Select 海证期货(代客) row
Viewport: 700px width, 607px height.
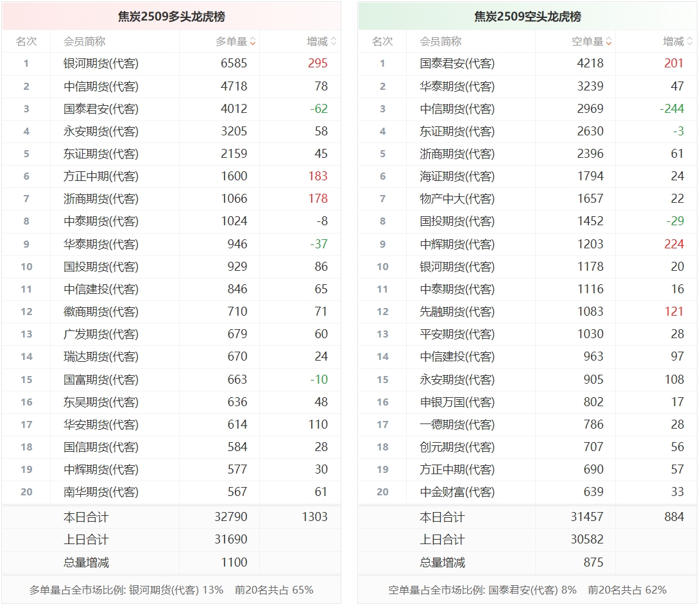527,176
